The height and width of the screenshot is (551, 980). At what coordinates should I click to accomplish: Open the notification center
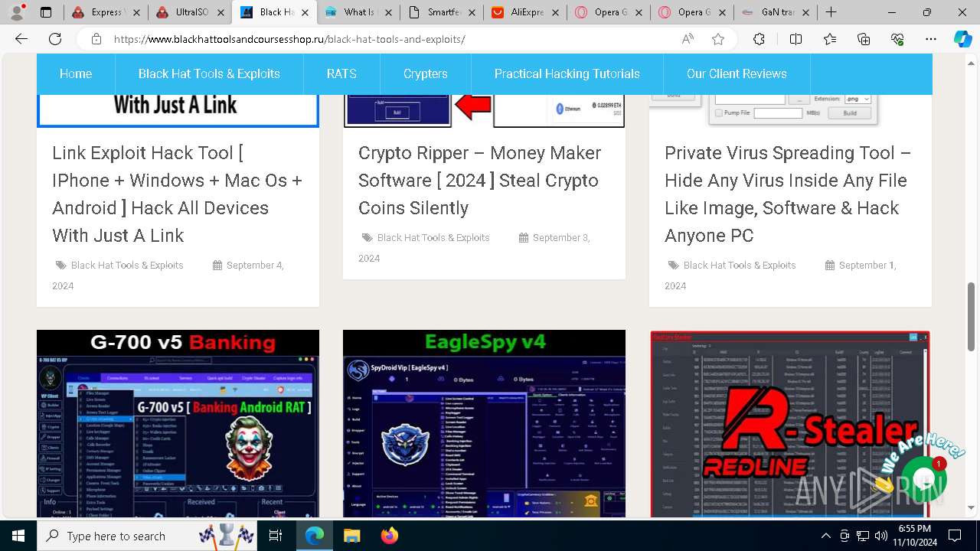(955, 536)
